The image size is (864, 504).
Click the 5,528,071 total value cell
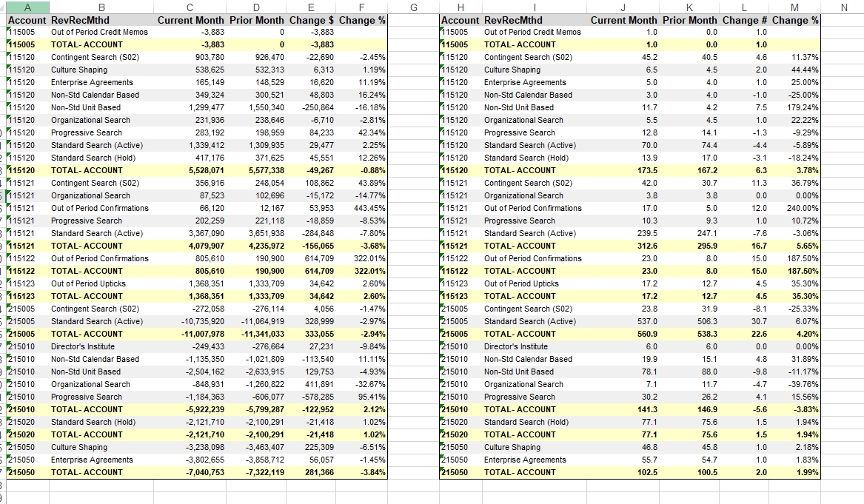tap(191, 170)
